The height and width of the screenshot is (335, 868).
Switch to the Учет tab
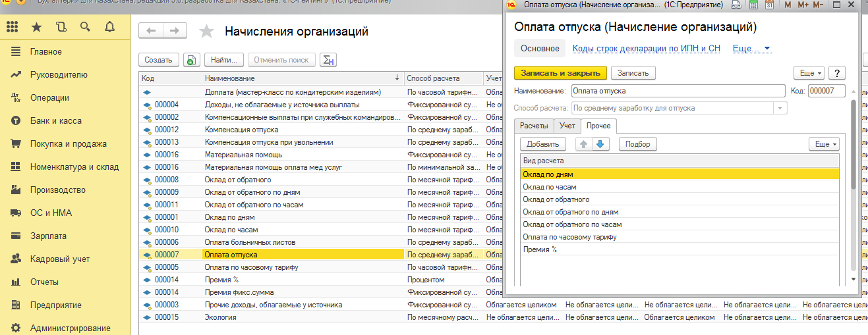(567, 126)
